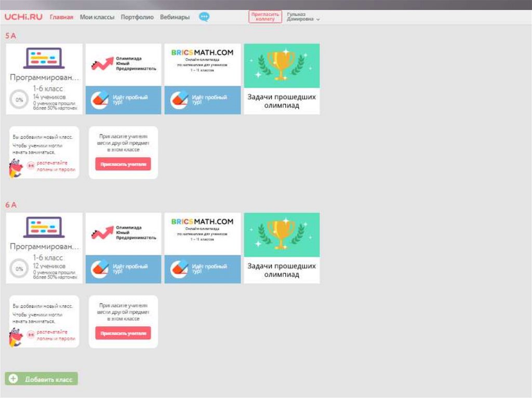Open Задачи прошедших олимпиад in 6 А

coord(282,270)
